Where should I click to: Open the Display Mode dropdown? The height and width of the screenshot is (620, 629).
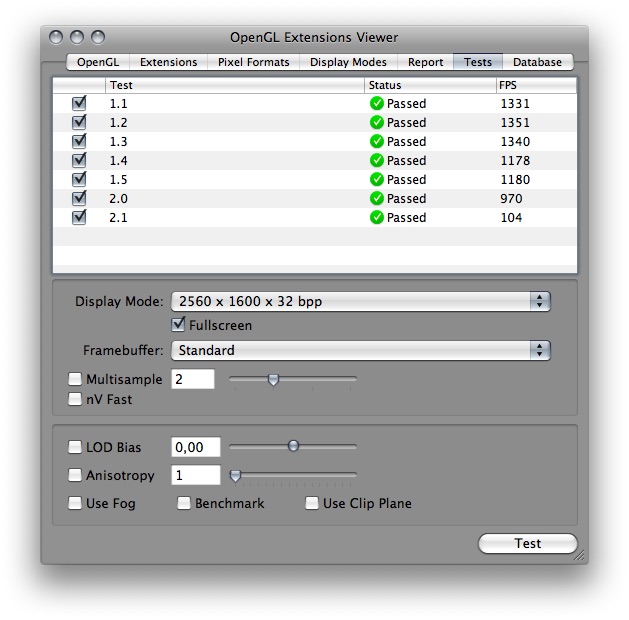[361, 301]
